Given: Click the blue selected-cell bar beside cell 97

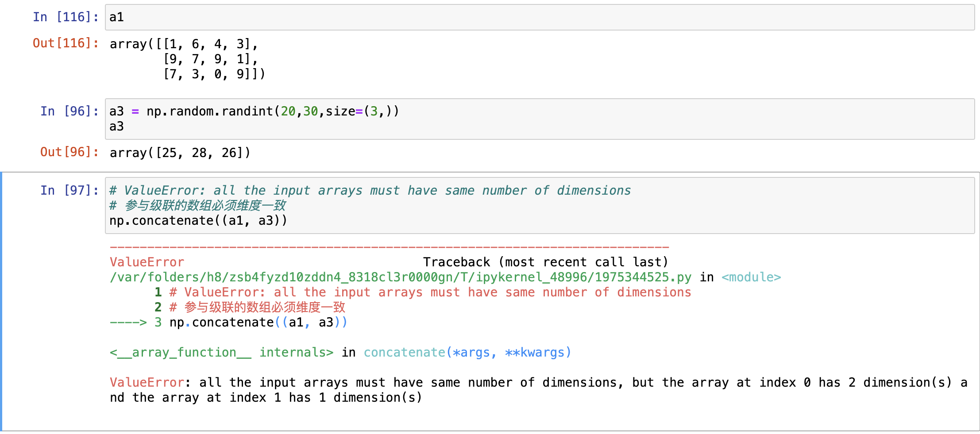Looking at the screenshot, I should 1,301.
